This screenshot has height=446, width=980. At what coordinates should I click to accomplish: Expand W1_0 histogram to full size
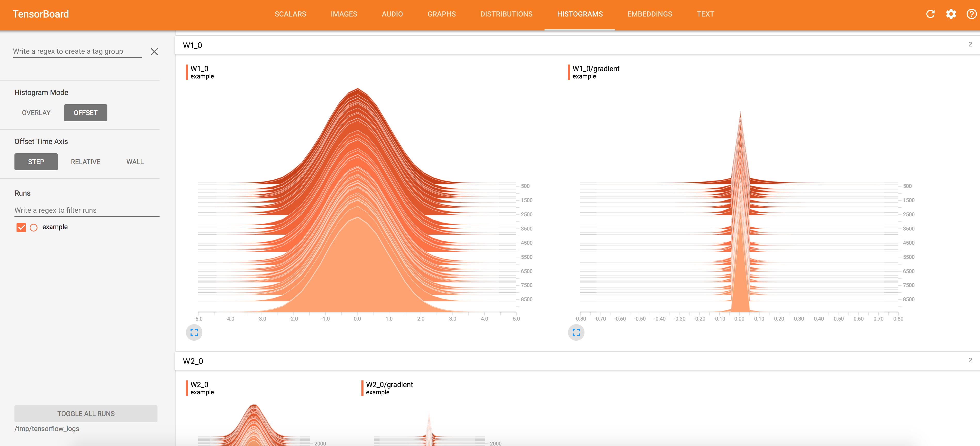tap(194, 332)
